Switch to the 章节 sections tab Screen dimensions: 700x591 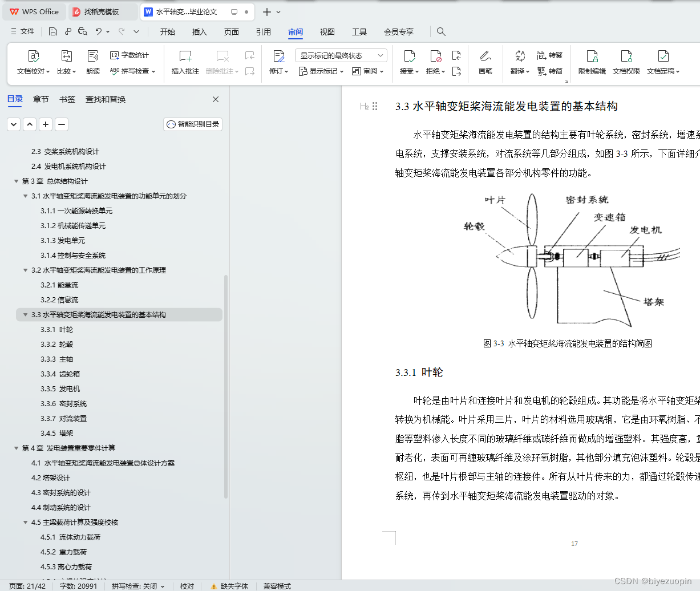coord(41,99)
